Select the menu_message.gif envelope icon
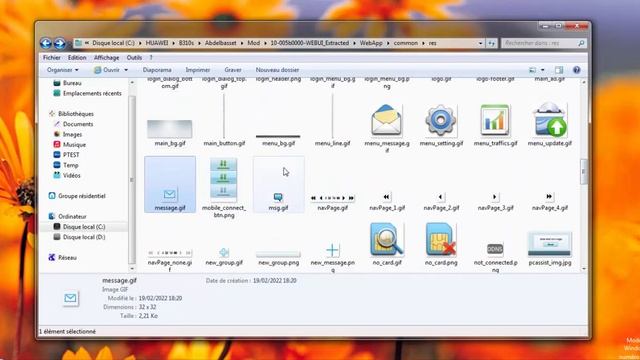 click(x=387, y=120)
